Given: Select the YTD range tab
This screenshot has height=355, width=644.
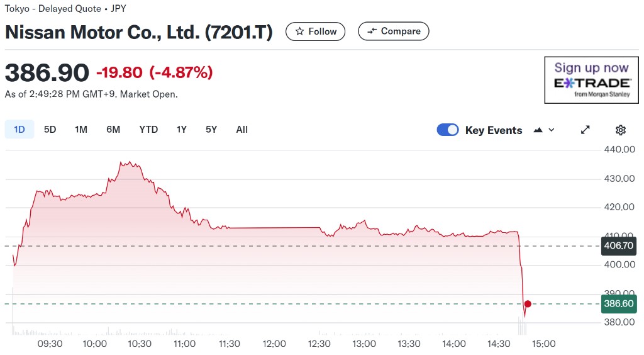Looking at the screenshot, I should (148, 130).
